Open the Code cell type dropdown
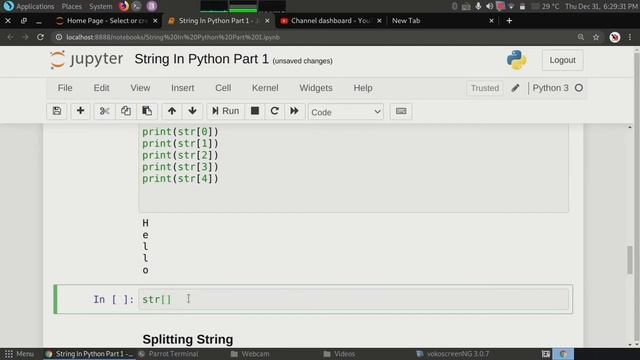This screenshot has width=640, height=360. pyautogui.click(x=346, y=112)
